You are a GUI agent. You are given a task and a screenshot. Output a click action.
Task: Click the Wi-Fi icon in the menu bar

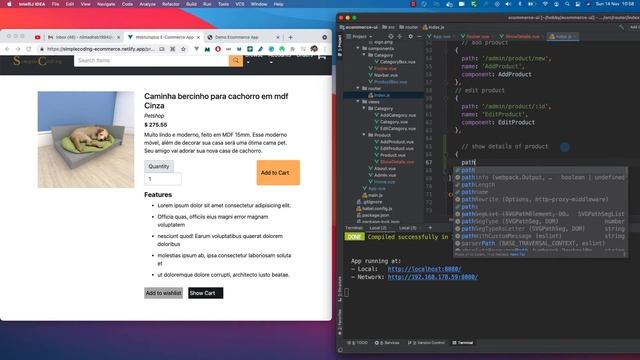[x=545, y=4]
